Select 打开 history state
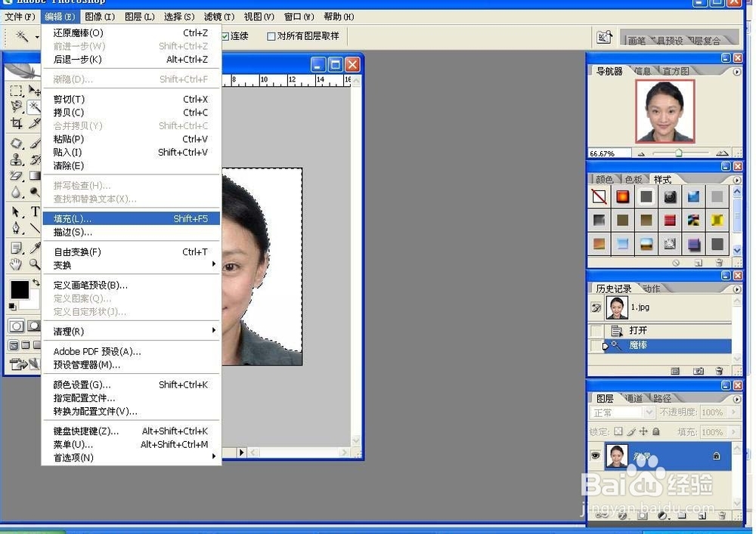The image size is (756, 534). tap(668, 330)
